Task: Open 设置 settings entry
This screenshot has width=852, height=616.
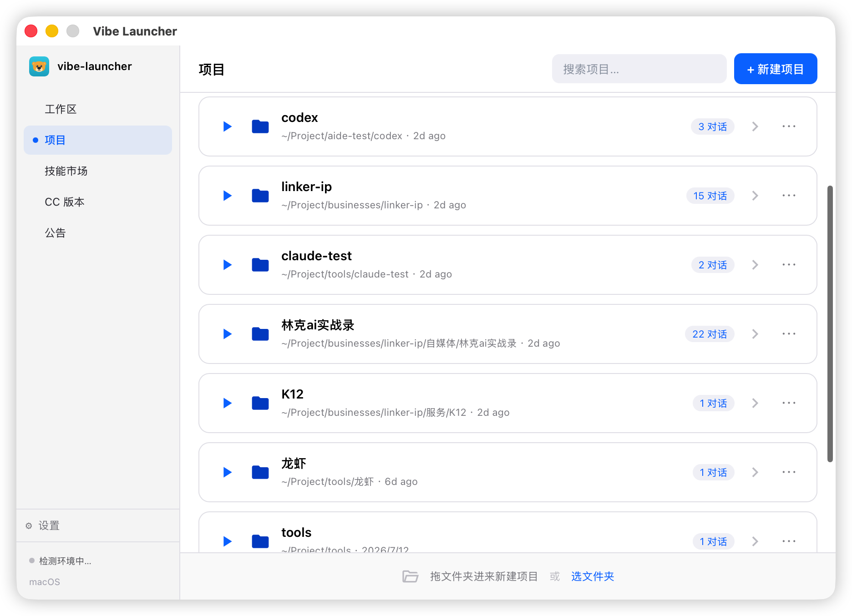Action: [x=98, y=526]
